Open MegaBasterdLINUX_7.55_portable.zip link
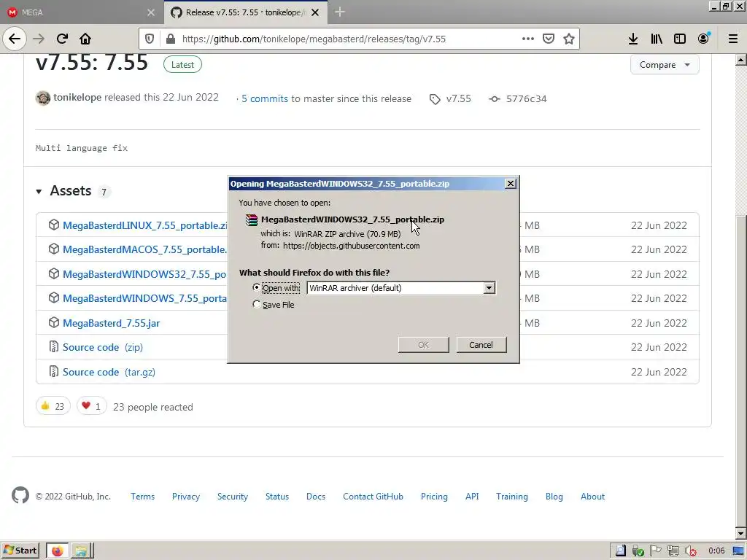The image size is (747, 560). click(x=145, y=225)
